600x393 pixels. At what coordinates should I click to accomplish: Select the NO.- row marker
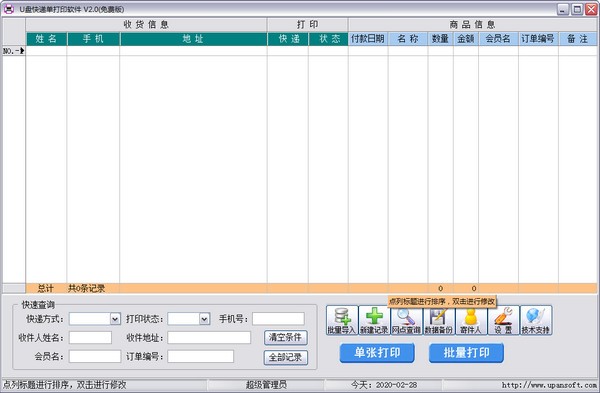(14, 51)
